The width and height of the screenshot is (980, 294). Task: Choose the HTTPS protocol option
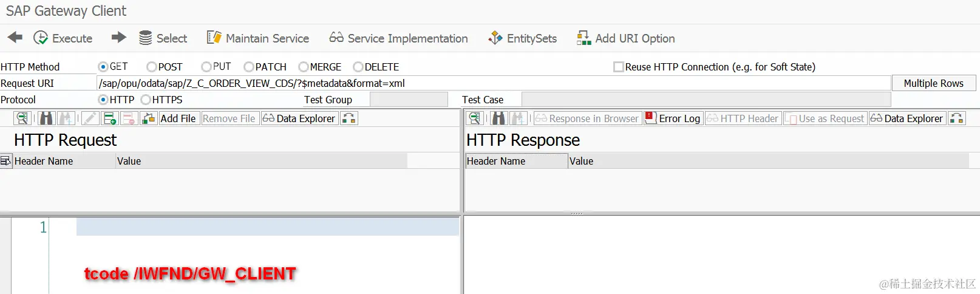tap(146, 100)
